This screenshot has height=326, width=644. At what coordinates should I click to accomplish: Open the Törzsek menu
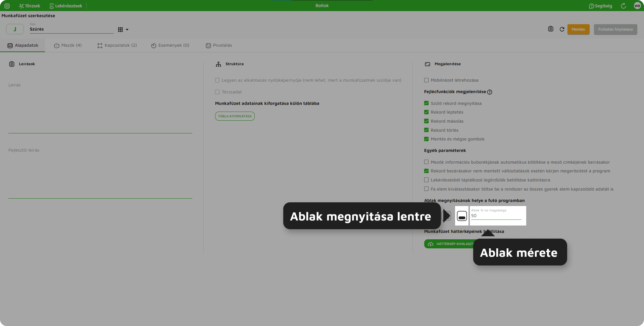[30, 6]
